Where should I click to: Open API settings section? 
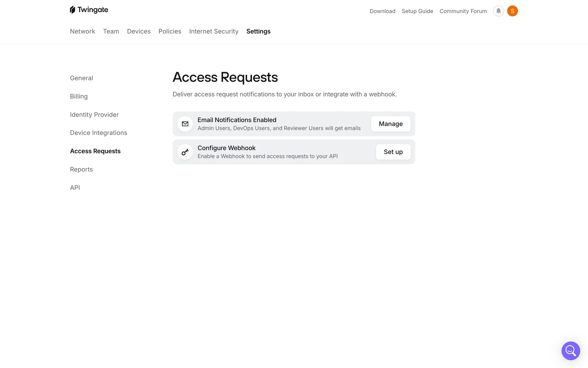[75, 188]
